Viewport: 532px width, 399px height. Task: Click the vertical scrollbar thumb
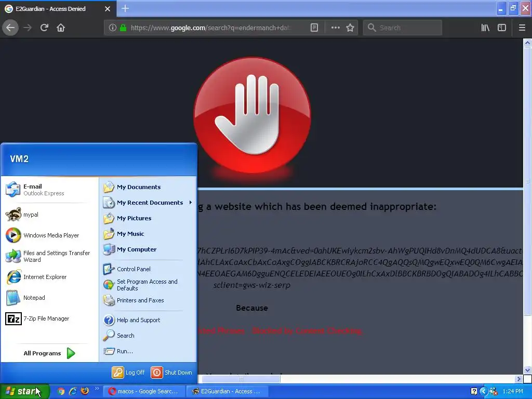(527, 181)
